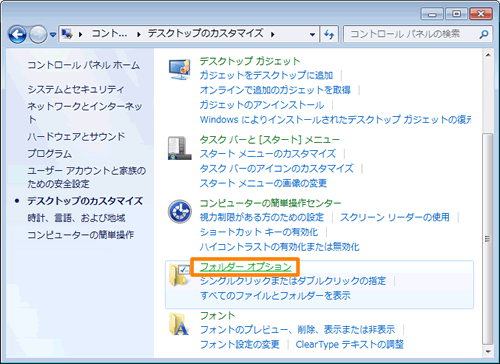This screenshot has width=500, height=364.
Task: Click the Ease of Access Center icon
Action: point(180,211)
